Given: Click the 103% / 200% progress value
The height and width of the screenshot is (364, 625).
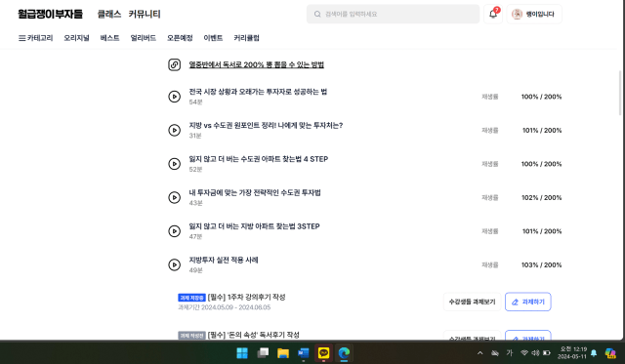Looking at the screenshot, I should 541,264.
